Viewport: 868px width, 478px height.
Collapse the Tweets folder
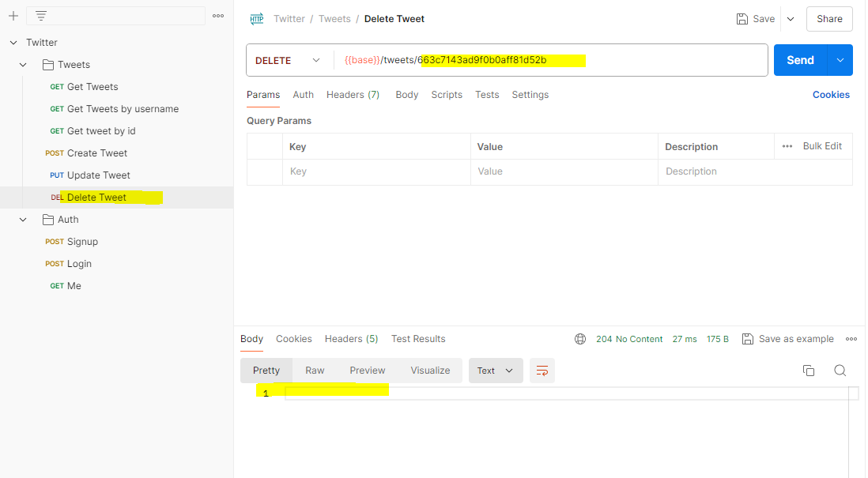click(x=23, y=65)
